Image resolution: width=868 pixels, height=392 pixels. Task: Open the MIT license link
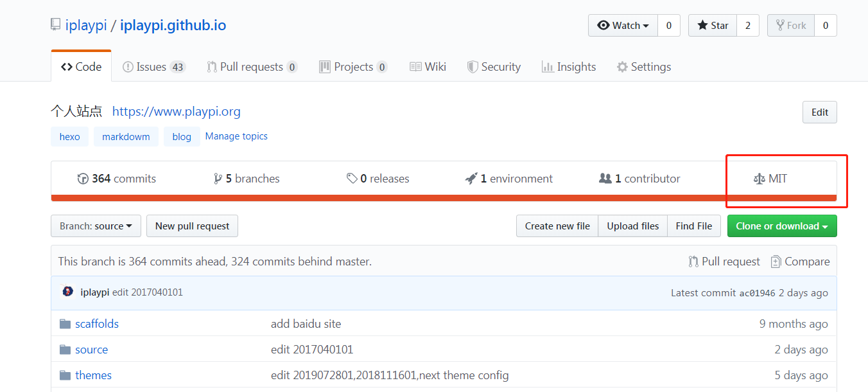770,179
